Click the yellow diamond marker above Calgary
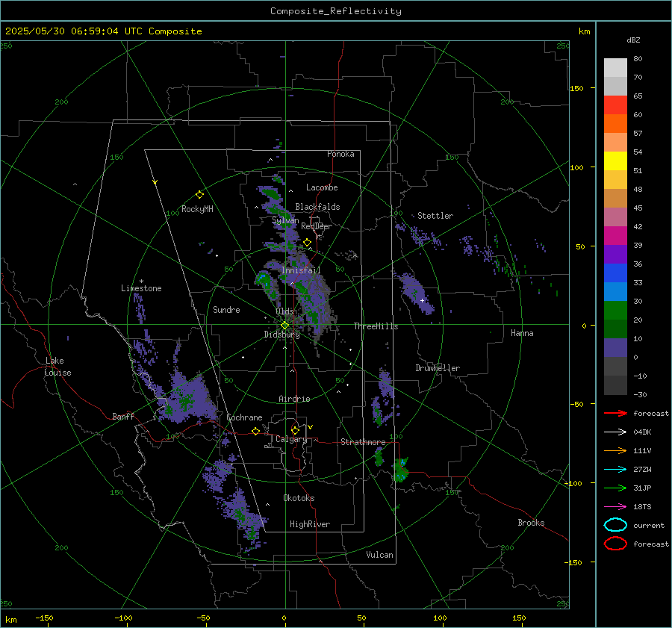This screenshot has width=672, height=628. pyautogui.click(x=295, y=430)
